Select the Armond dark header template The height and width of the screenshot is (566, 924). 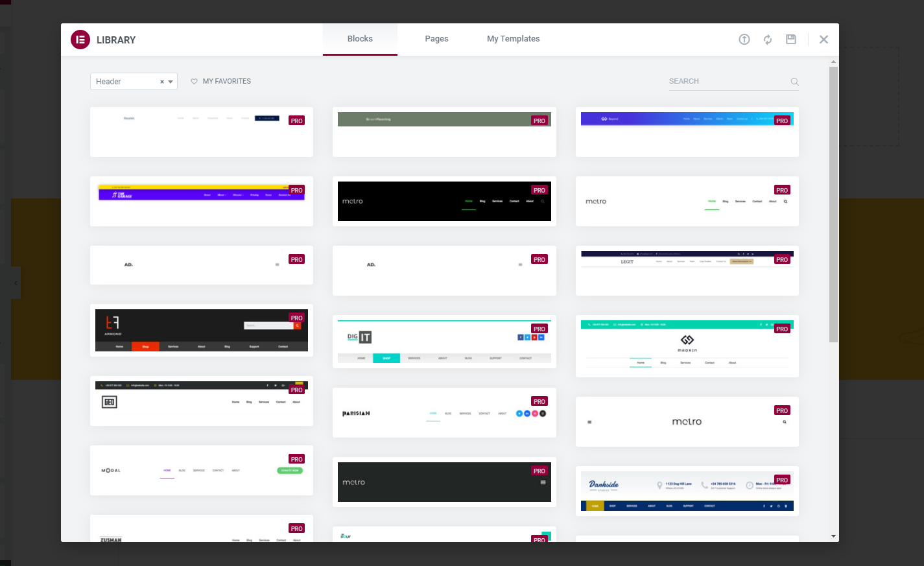[201, 331]
